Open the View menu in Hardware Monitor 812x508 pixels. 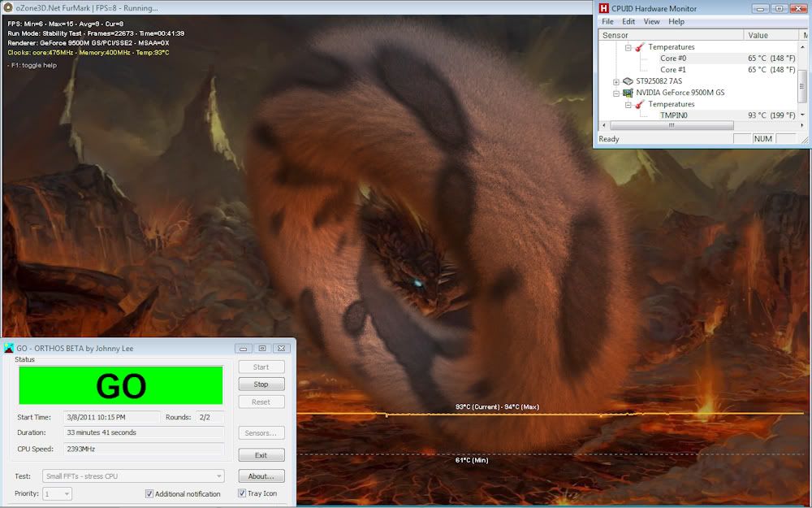651,22
